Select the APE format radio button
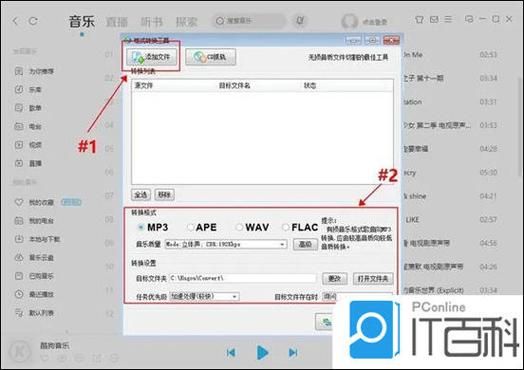The image size is (524, 370). click(x=190, y=227)
